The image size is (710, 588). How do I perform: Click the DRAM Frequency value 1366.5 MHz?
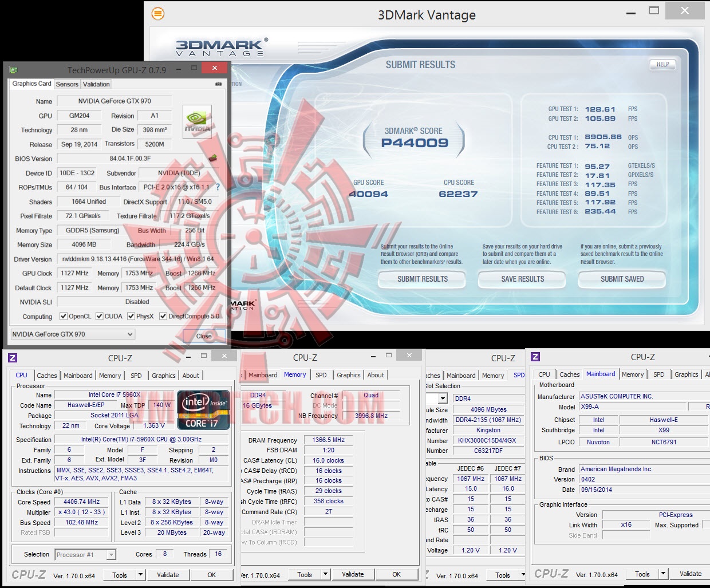[x=329, y=440]
